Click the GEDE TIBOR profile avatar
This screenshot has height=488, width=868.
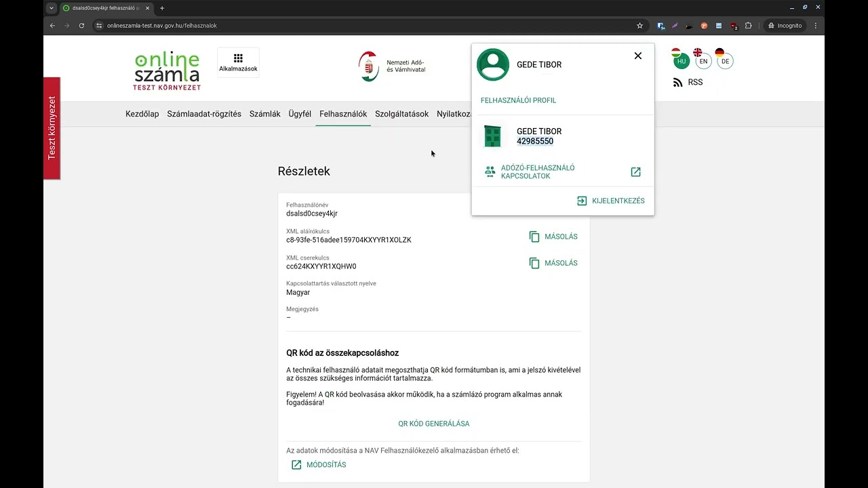coord(493,64)
